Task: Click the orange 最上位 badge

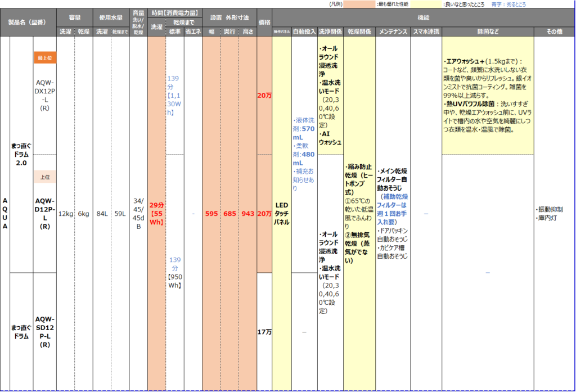Action: tap(44, 58)
